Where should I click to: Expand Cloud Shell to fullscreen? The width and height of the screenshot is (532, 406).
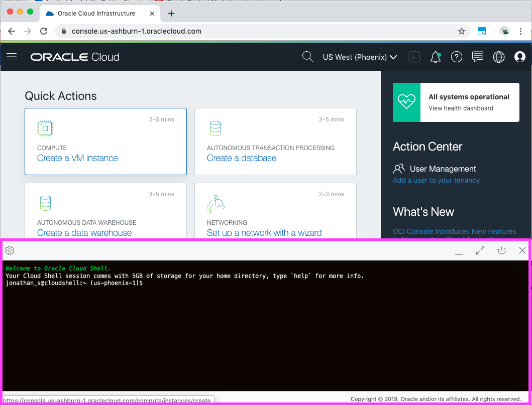(x=480, y=250)
